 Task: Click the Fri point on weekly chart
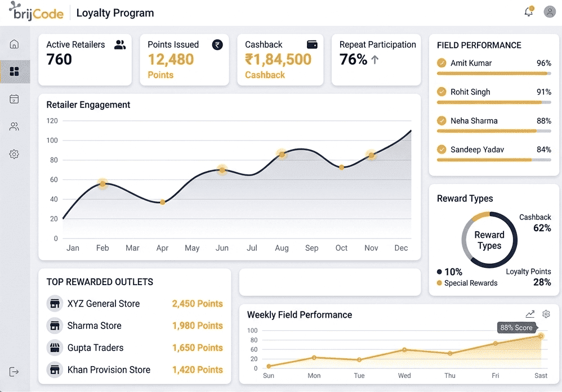[x=496, y=343]
